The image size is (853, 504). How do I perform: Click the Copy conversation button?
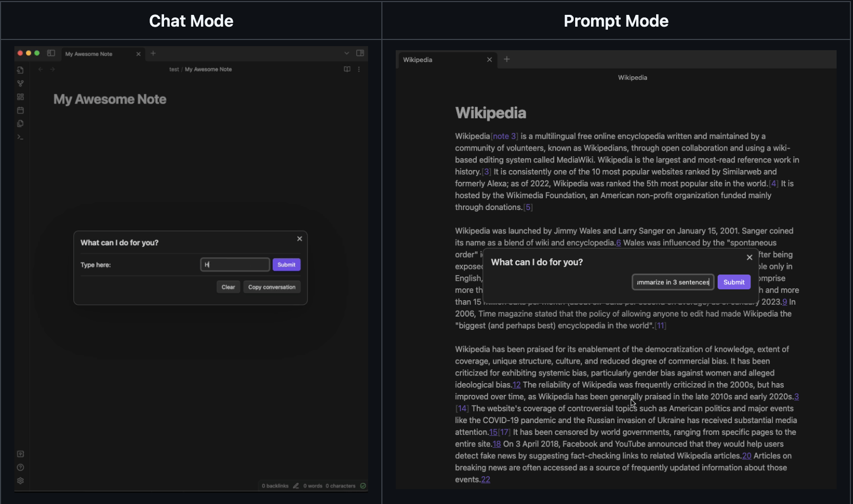point(272,287)
